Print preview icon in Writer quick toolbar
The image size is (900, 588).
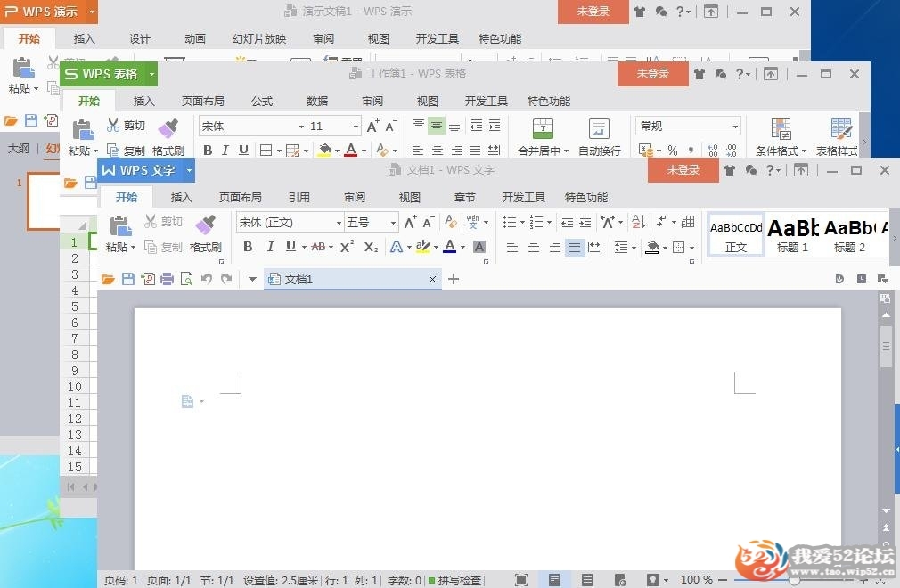point(186,280)
